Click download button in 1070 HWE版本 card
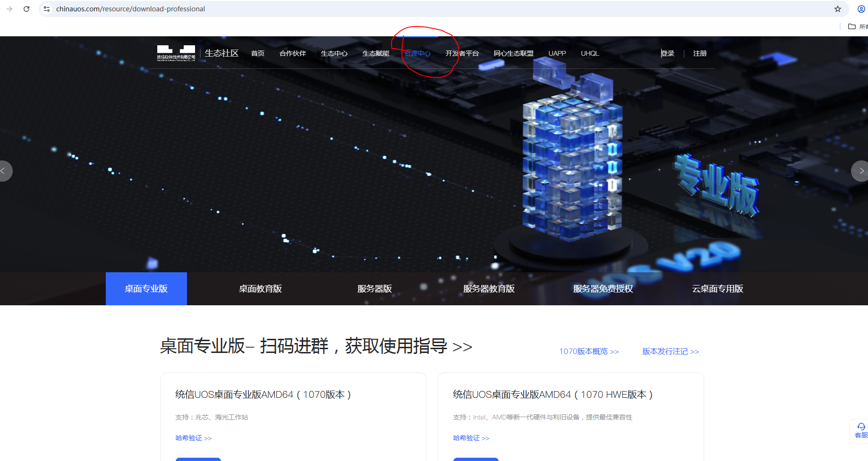Screen dimensions: 868x461 476,459
